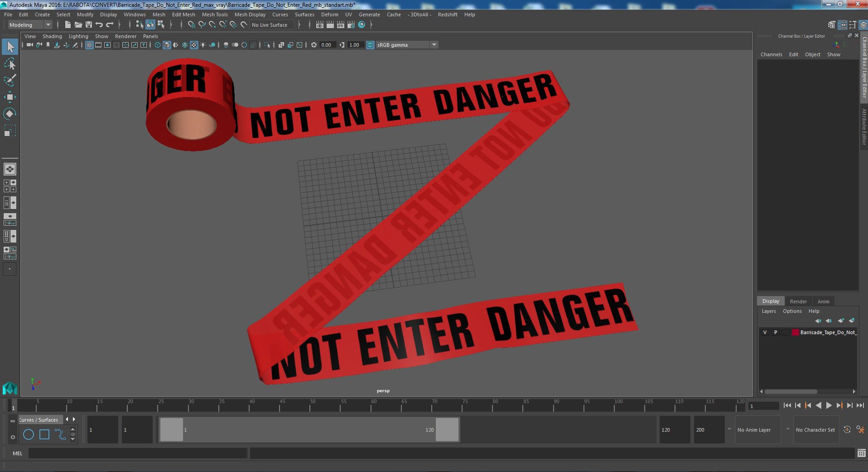Open animation preferences running-man icon
Screen dimensions: 868x472
click(x=860, y=429)
